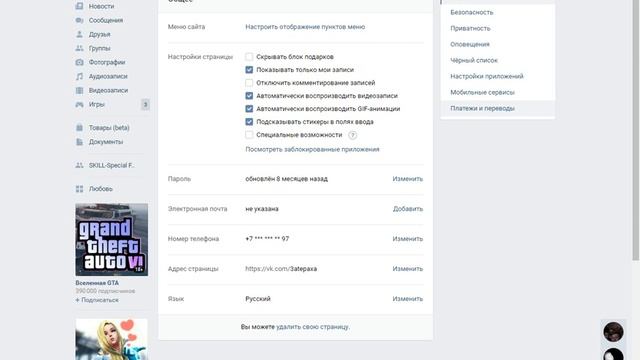Click the Grand Theft Auto VI ad thumbnail
Screen dimensions: 640x360
coord(111,240)
